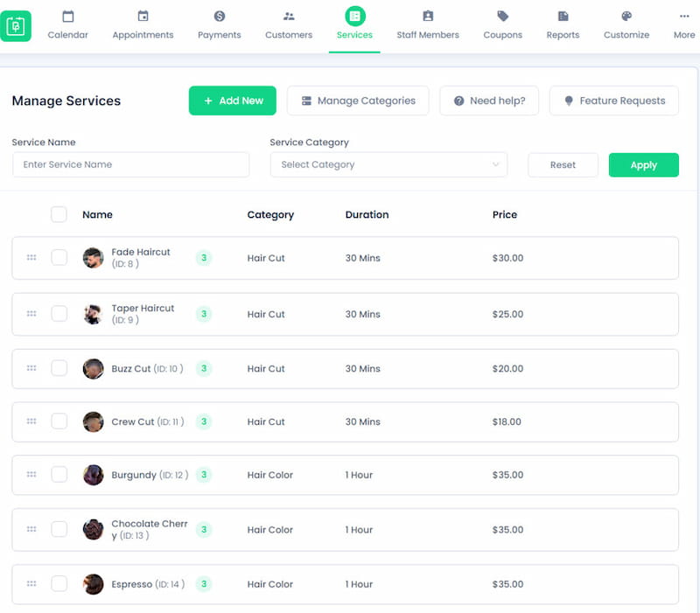Viewport: 700px width, 613px height.
Task: Click the Price column header
Action: (505, 214)
